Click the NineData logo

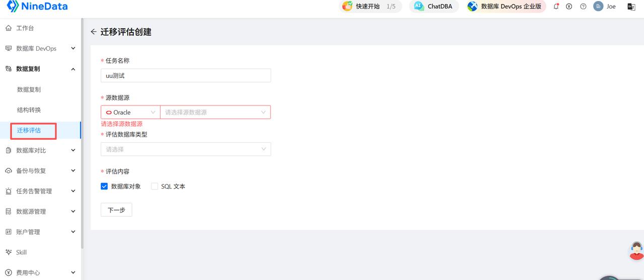point(37,7)
